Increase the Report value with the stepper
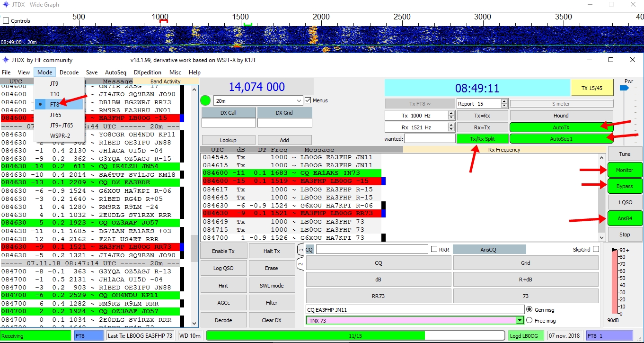Screen dimensions: 644x343 pos(504,101)
